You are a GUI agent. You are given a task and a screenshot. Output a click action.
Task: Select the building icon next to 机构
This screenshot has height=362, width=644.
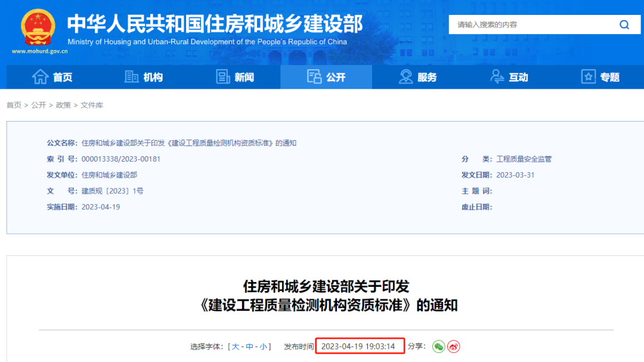pyautogui.click(x=132, y=76)
